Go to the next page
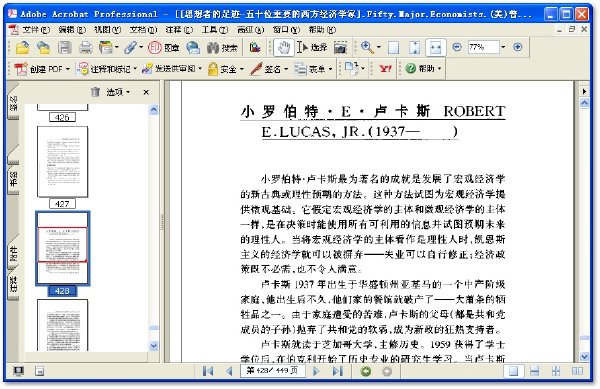The width and height of the screenshot is (600, 389). pyautogui.click(x=316, y=371)
